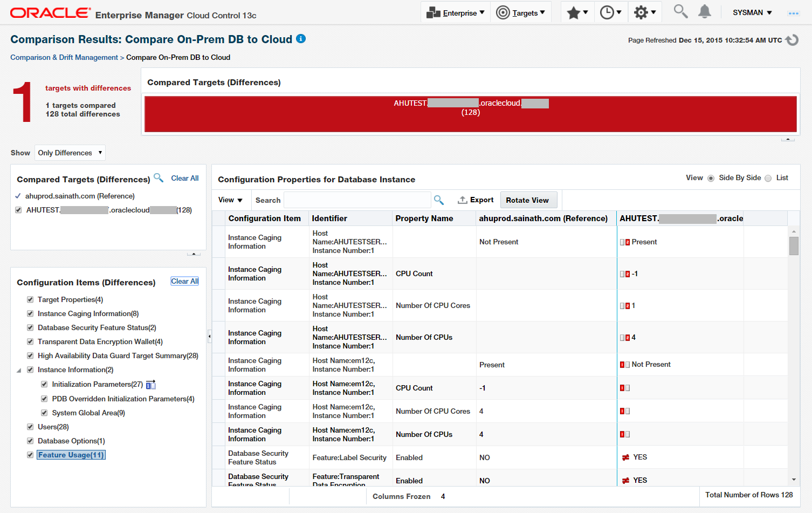This screenshot has height=513, width=812.
Task: Collapse the Instance Information tree node
Action: [19, 371]
